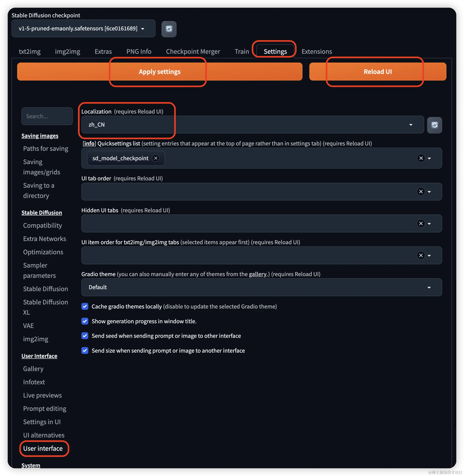Open VAE settings

point(28,326)
